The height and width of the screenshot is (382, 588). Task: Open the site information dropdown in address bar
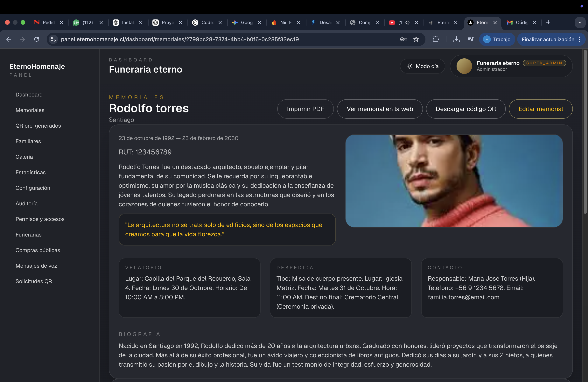click(53, 39)
